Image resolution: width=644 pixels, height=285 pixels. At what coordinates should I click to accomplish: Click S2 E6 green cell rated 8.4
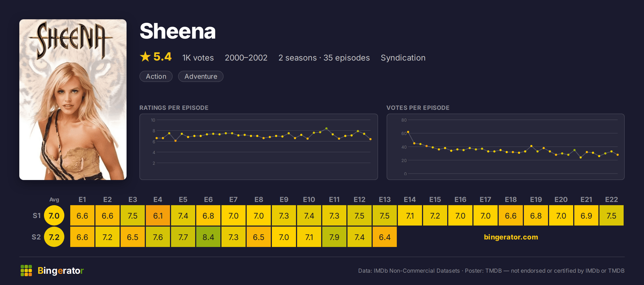[208, 237]
